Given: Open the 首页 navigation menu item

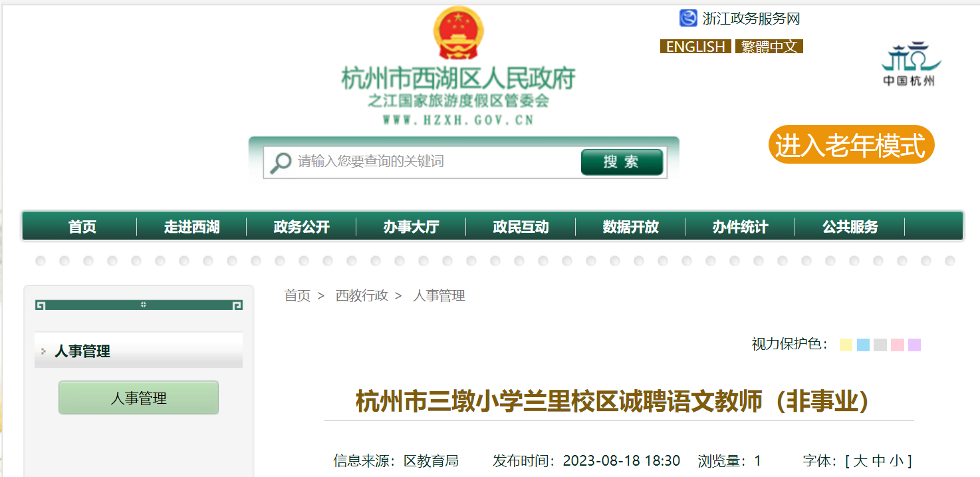Looking at the screenshot, I should [x=82, y=227].
